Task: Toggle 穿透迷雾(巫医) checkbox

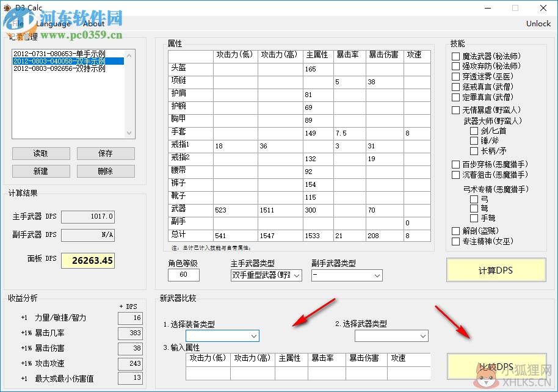Action: [x=455, y=76]
